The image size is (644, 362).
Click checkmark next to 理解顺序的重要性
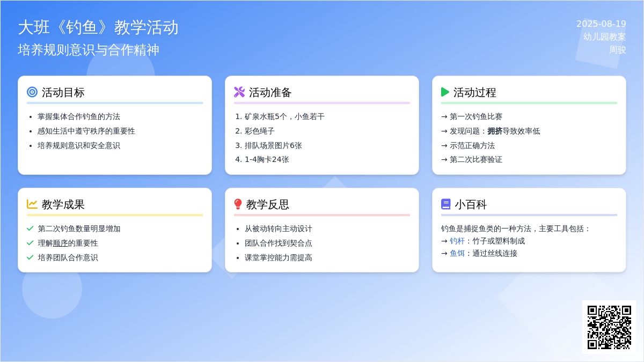pos(30,243)
